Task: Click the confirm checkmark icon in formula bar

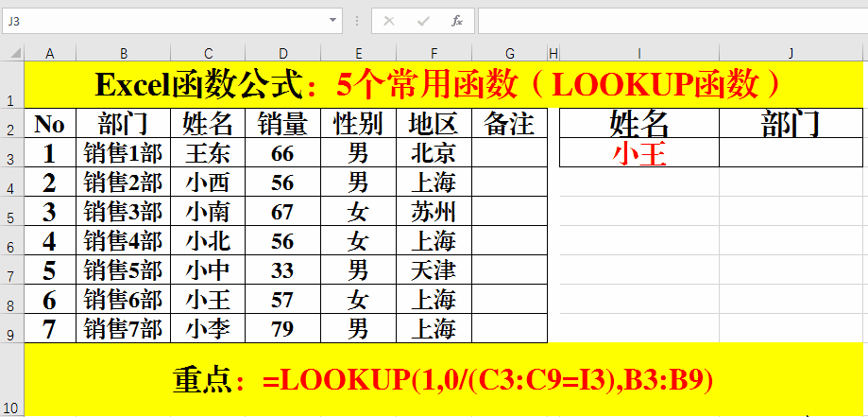Action: click(x=423, y=21)
